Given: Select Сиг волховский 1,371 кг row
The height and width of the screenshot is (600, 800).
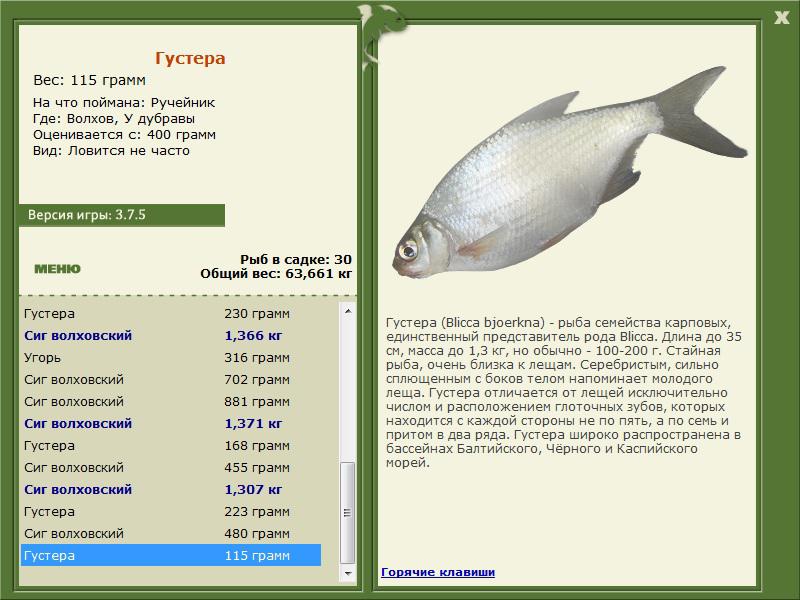Looking at the screenshot, I should pyautogui.click(x=171, y=423).
